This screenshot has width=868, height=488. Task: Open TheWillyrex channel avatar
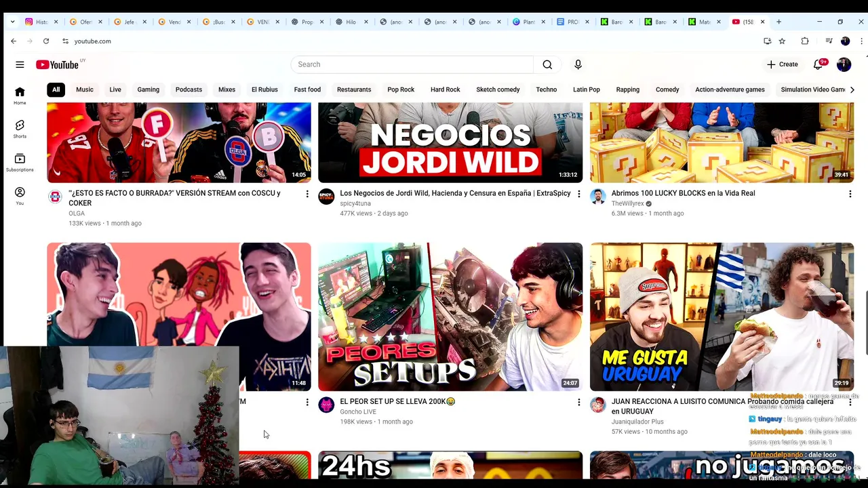coord(597,197)
